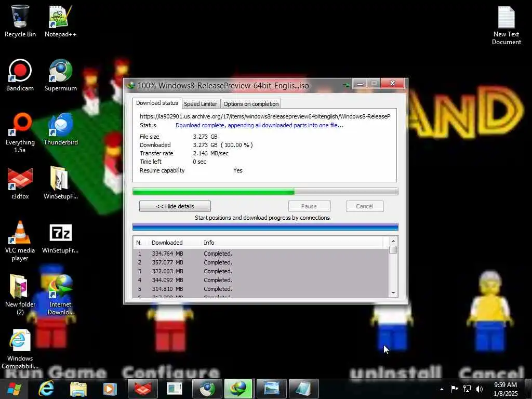Screen dimensions: 532x399
Task: Select the r3dfox desktop shortcut
Action: click(20, 183)
